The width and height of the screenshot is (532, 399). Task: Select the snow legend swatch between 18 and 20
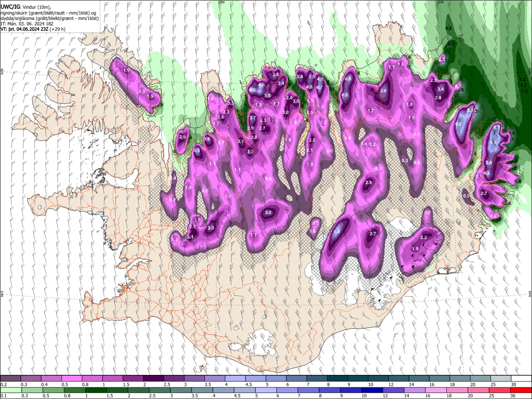pos(459,378)
